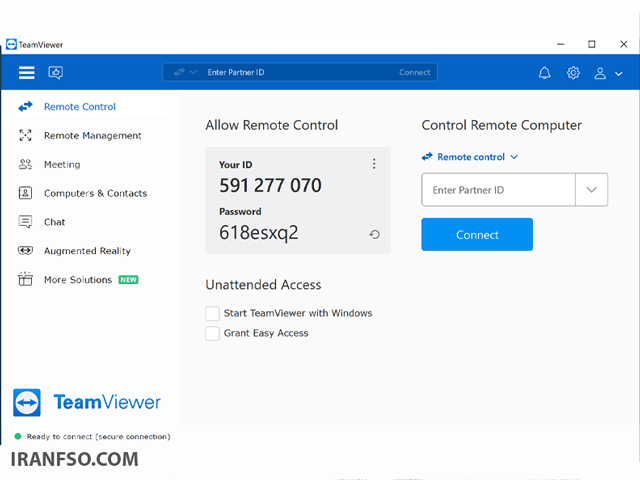Click the blue arrows icon beside Remote control

tap(427, 157)
